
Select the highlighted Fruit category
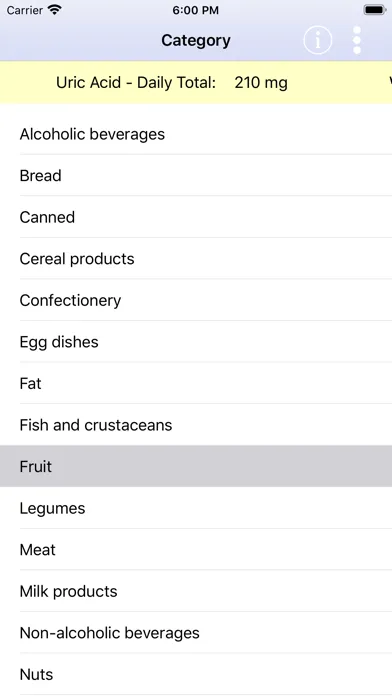tap(196, 467)
